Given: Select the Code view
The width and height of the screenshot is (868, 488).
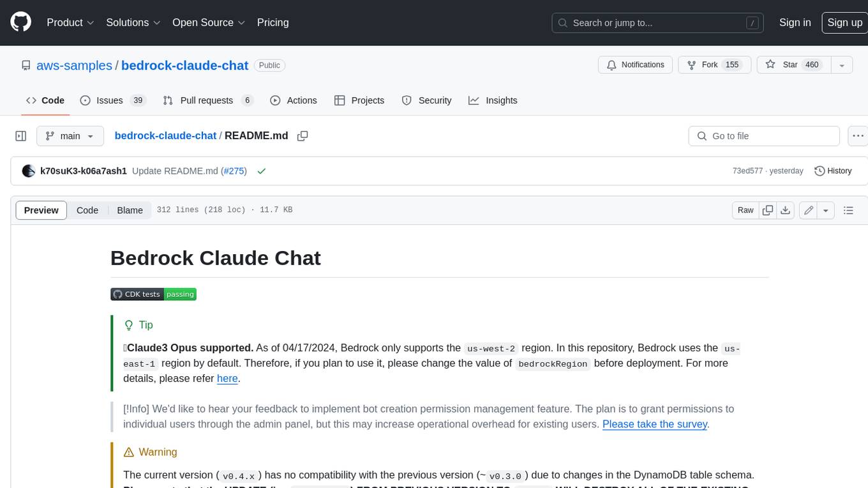Looking at the screenshot, I should [x=87, y=210].
